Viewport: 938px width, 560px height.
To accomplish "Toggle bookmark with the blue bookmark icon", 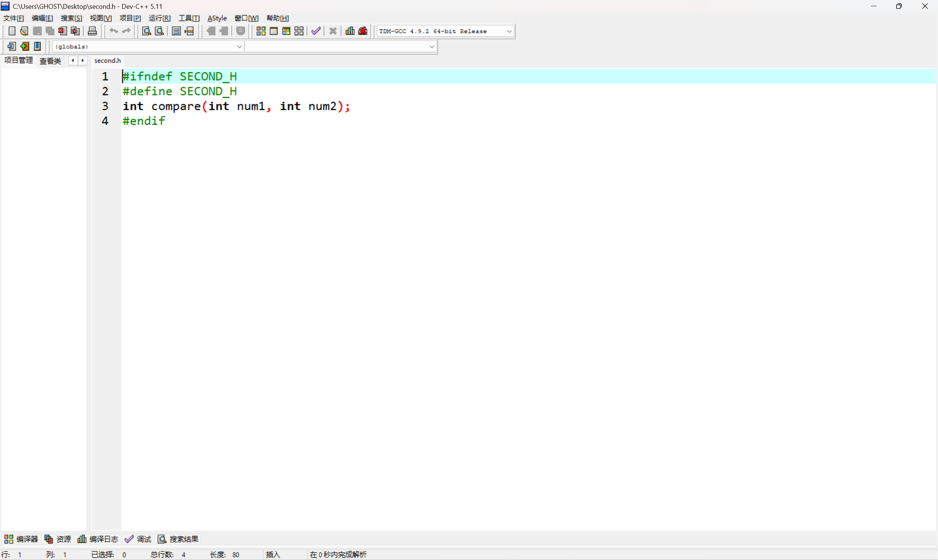I will (37, 47).
